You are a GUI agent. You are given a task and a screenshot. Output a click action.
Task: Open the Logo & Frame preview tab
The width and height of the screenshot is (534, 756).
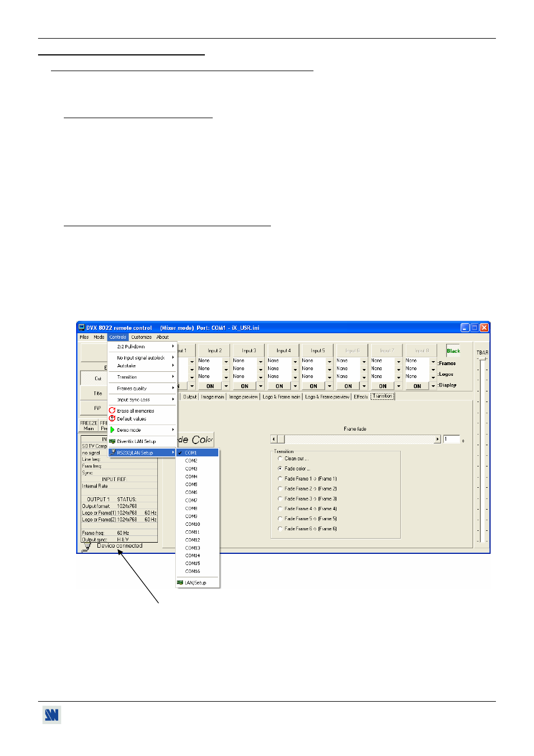click(327, 396)
